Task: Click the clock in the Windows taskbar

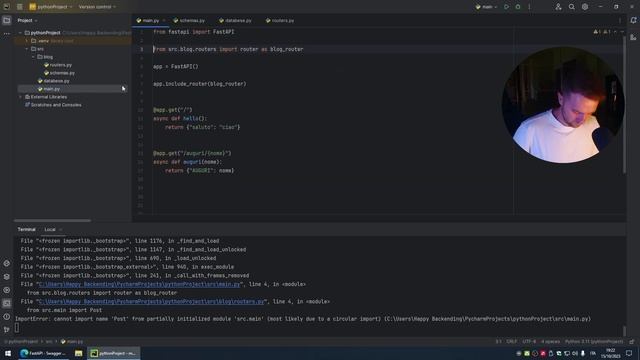Action: click(x=610, y=353)
